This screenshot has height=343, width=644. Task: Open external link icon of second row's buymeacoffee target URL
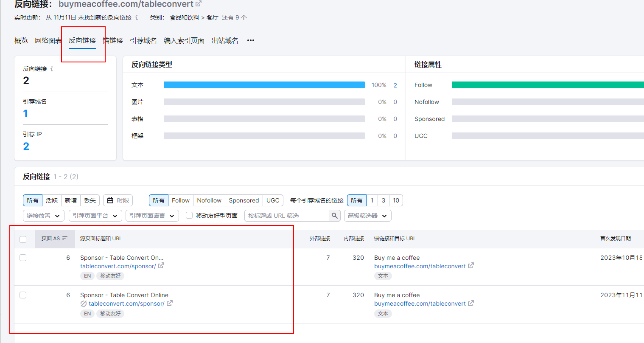[471, 304]
